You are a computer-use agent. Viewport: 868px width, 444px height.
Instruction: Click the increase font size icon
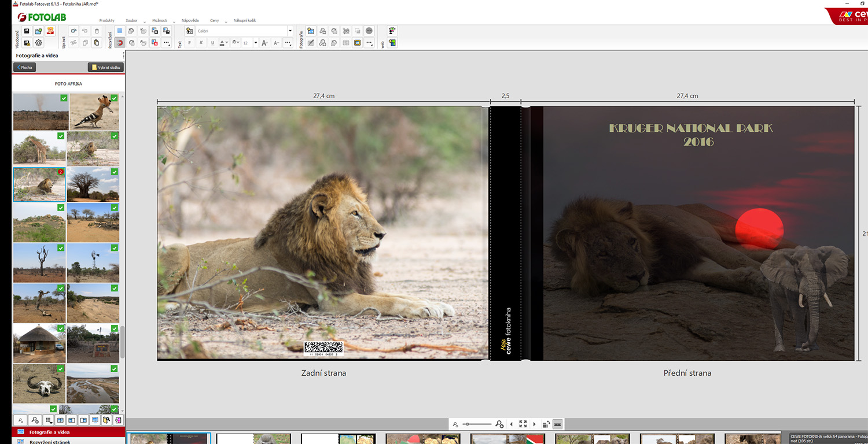(x=264, y=43)
